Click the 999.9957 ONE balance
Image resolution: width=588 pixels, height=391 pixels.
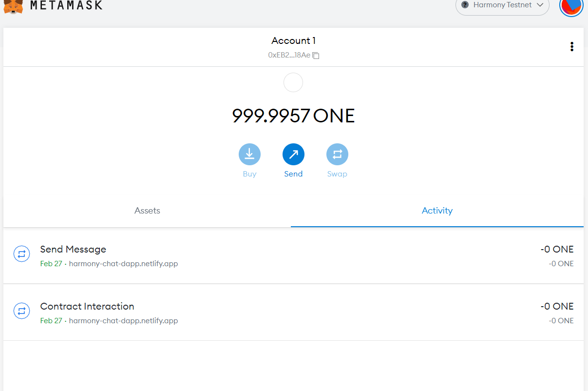coord(293,116)
